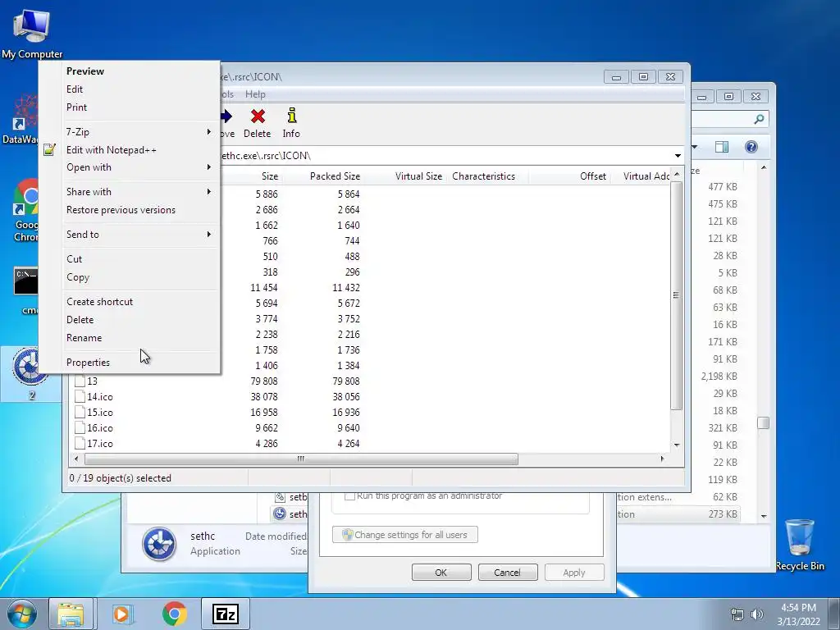Sort by Packed Size column header
The width and height of the screenshot is (840, 630).
335,176
